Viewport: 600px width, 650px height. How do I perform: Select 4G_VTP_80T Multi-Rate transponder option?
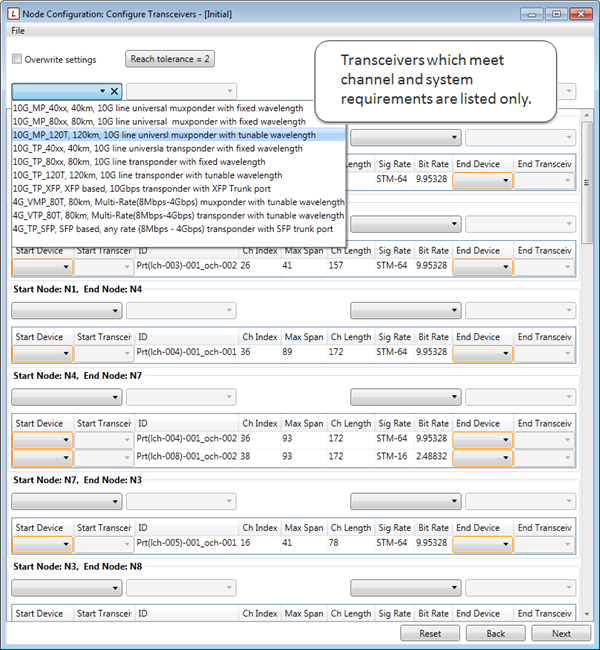pos(178,216)
